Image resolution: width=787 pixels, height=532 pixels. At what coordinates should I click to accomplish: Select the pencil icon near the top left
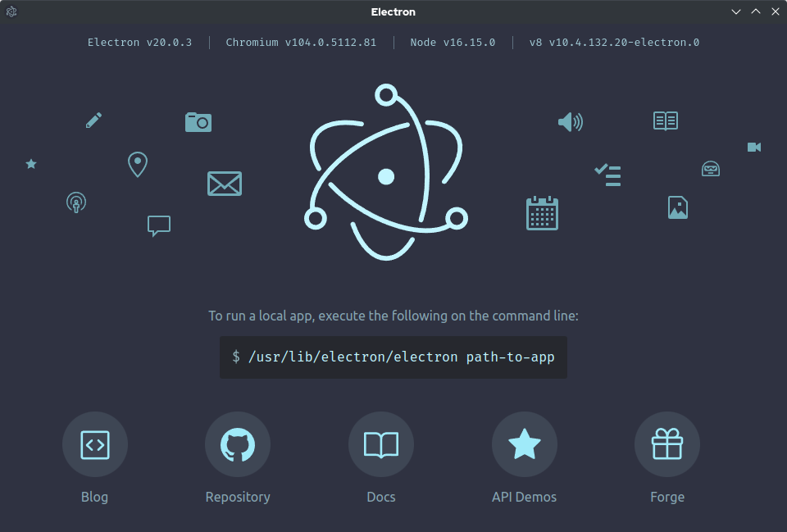(x=93, y=120)
